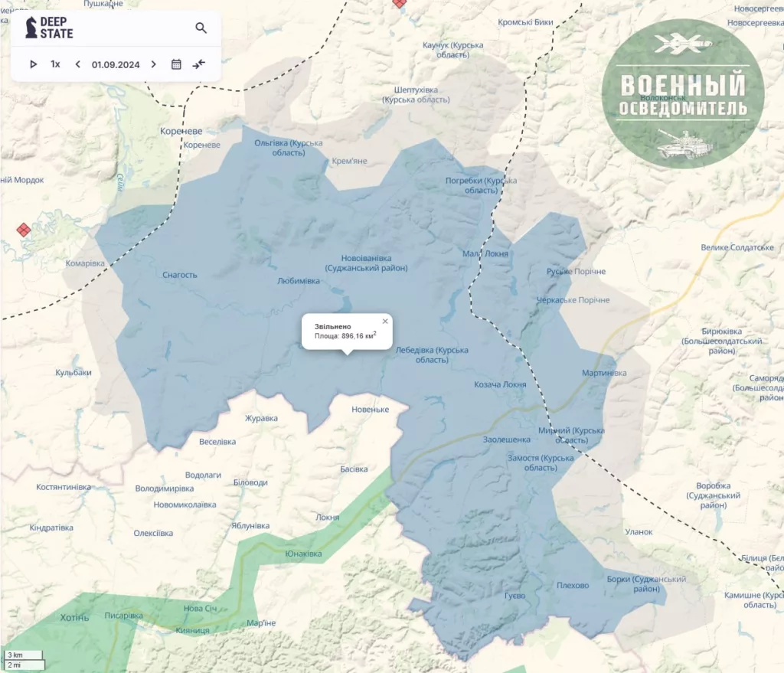Click the Deep State chess knight logo

pyautogui.click(x=31, y=28)
